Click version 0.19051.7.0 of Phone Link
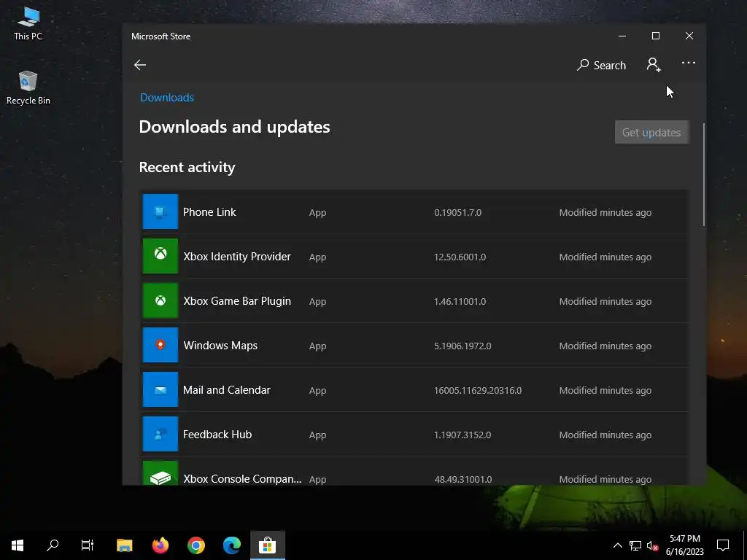747x560 pixels. tap(458, 212)
